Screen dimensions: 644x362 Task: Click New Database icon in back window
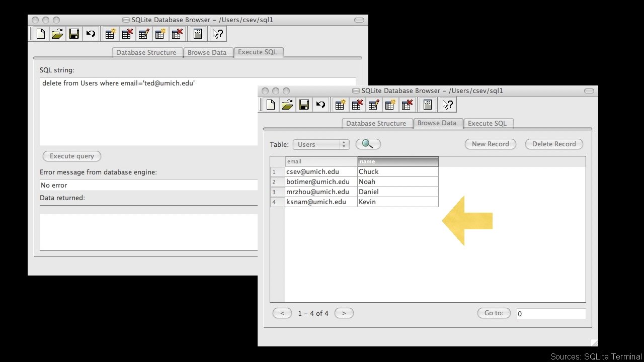pos(41,34)
